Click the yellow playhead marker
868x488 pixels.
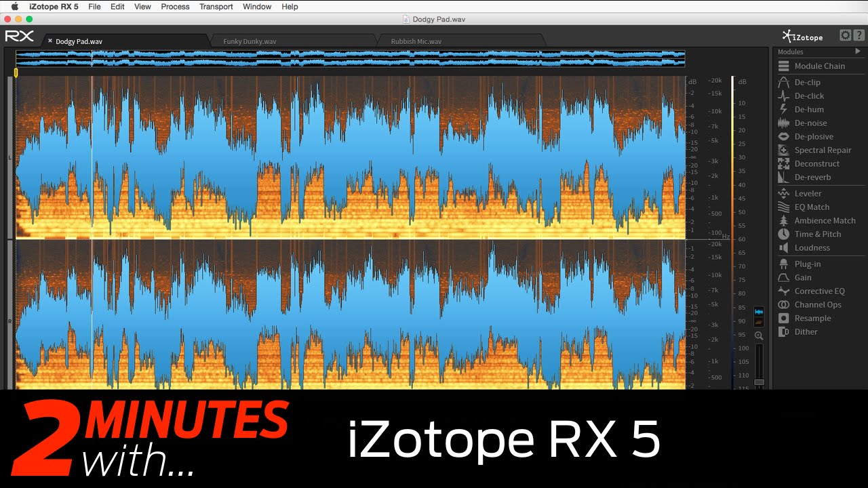tap(16, 72)
